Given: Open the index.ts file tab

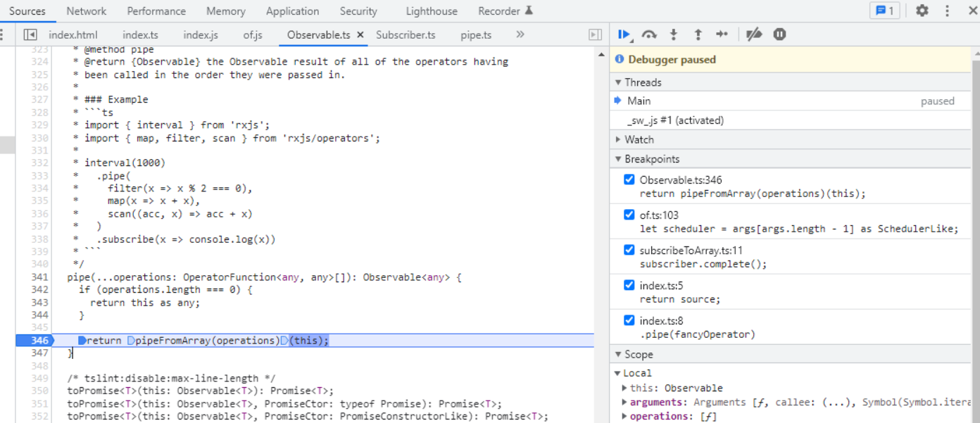Looking at the screenshot, I should click(140, 34).
